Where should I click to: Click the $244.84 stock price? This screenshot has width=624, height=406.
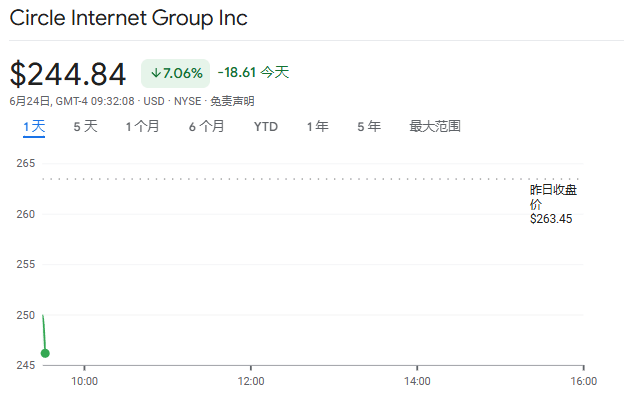(x=68, y=74)
